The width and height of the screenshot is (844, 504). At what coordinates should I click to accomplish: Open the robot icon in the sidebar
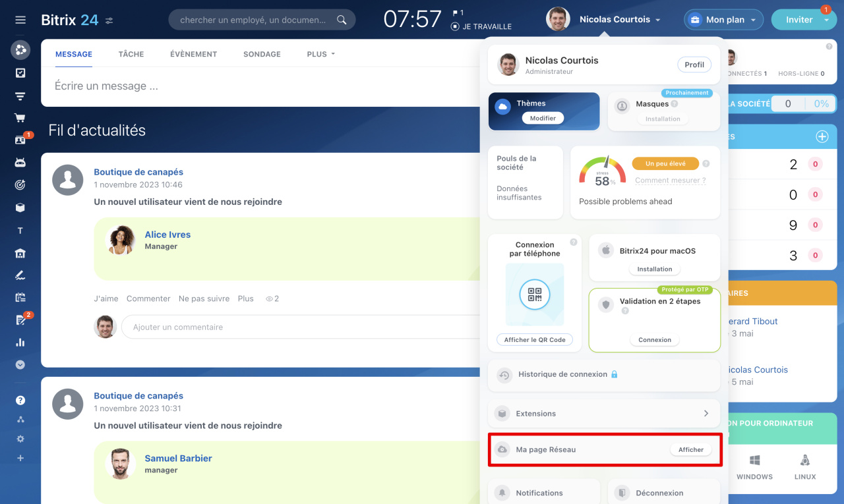tap(20, 163)
